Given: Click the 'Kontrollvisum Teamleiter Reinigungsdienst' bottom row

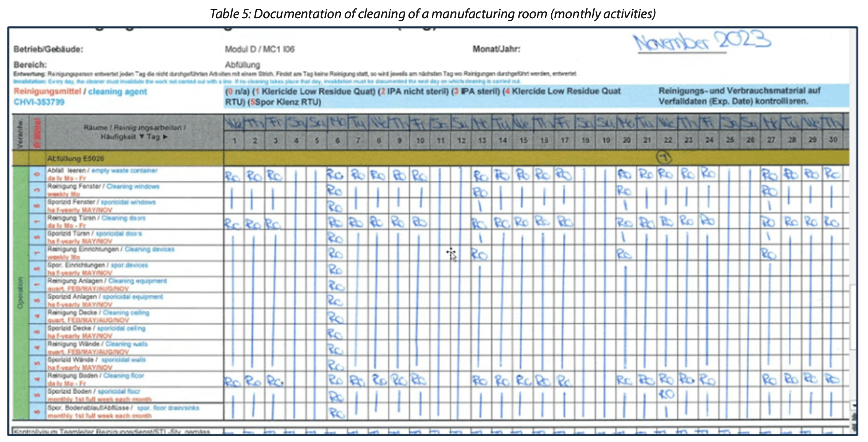Looking at the screenshot, I should [431, 431].
